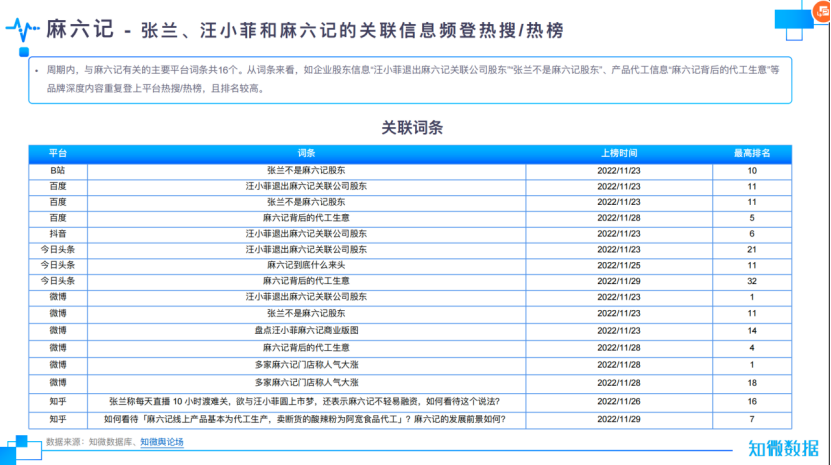The height and width of the screenshot is (465, 831).
Task: Click the ranking value 5
Action: pos(752,218)
